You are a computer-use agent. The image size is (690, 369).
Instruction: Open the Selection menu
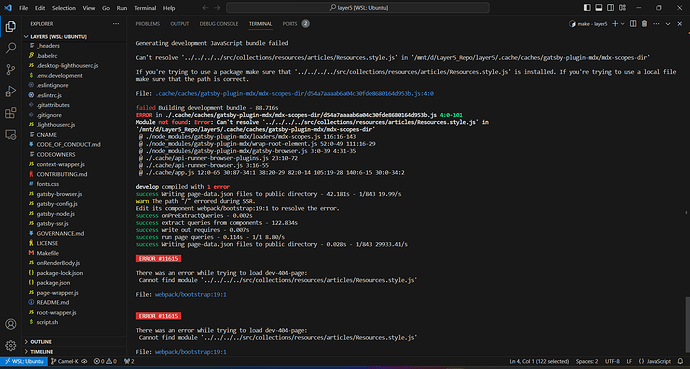point(63,8)
